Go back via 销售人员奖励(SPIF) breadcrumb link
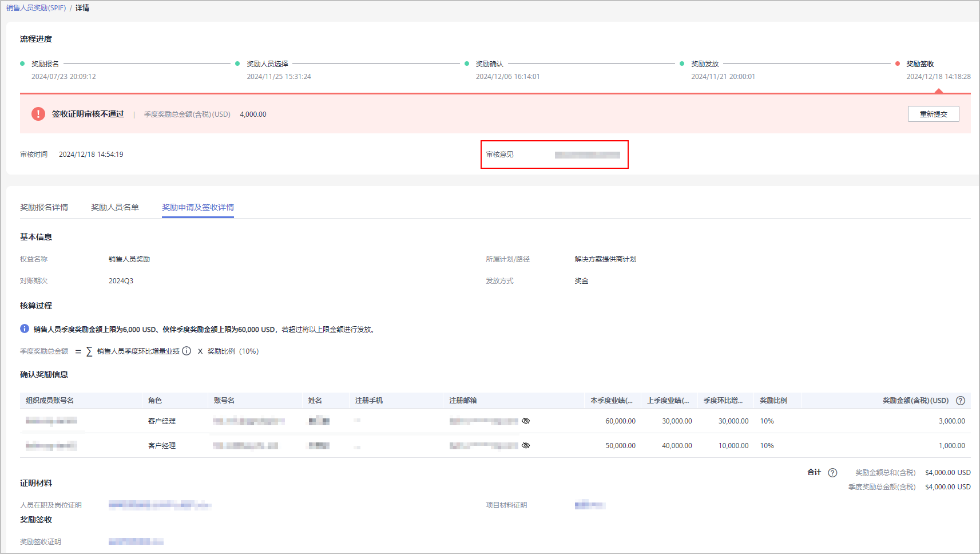This screenshot has height=554, width=980. tap(36, 8)
